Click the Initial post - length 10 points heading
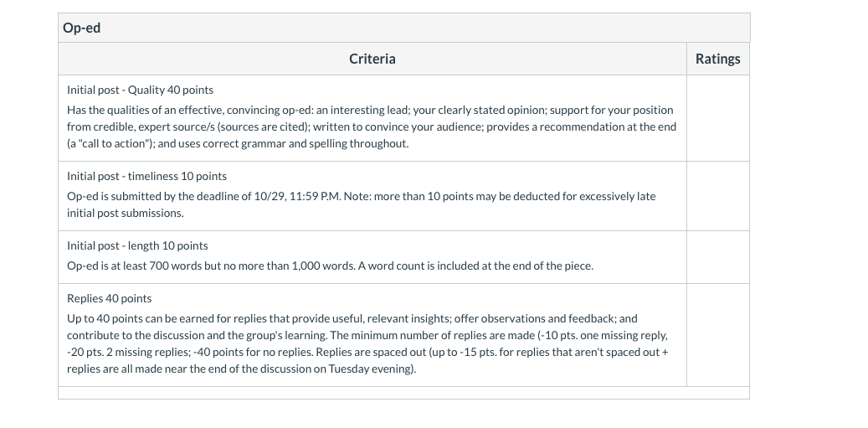The image size is (868, 428). [137, 245]
